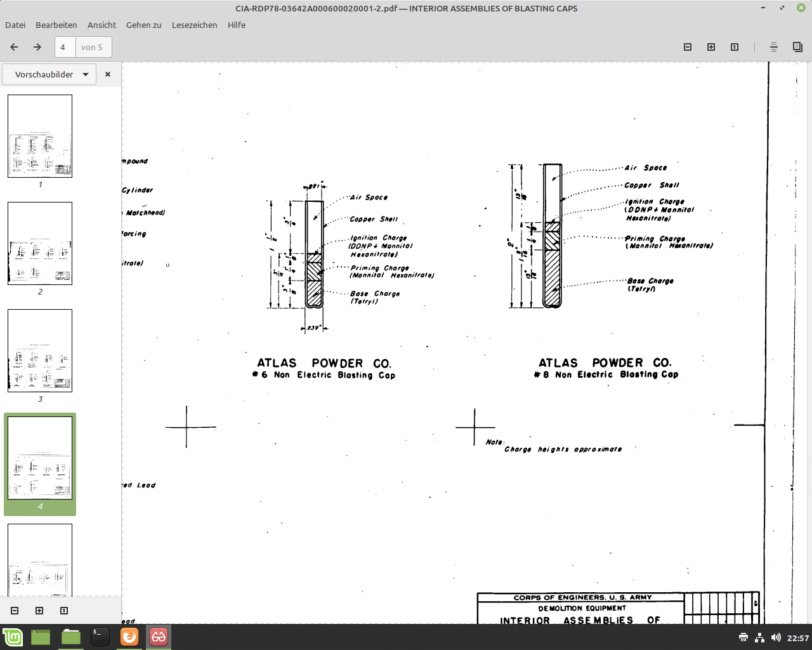Viewport: 812px width, 650px height.
Task: Click 'Ignition Charge' label on #6 diagram
Action: (379, 238)
